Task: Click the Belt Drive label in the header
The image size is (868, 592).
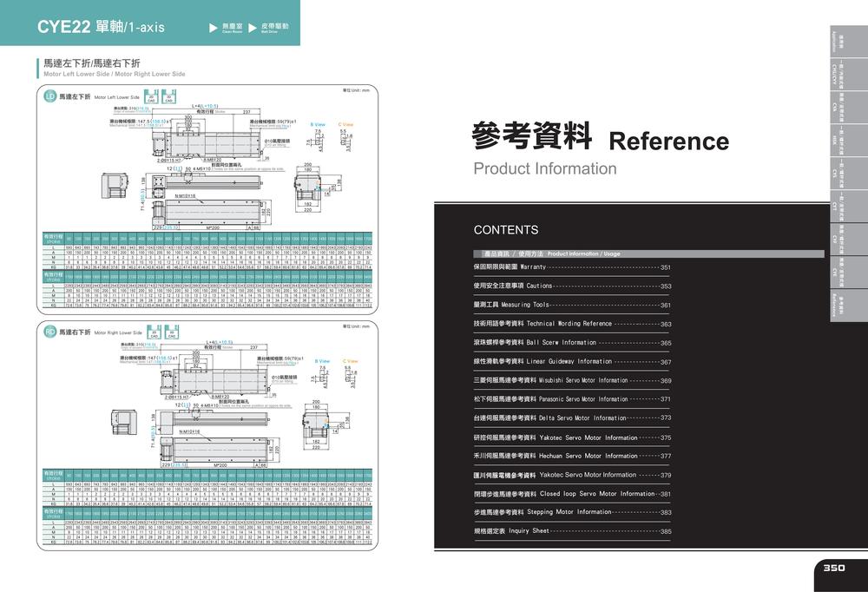Action: 274,28
